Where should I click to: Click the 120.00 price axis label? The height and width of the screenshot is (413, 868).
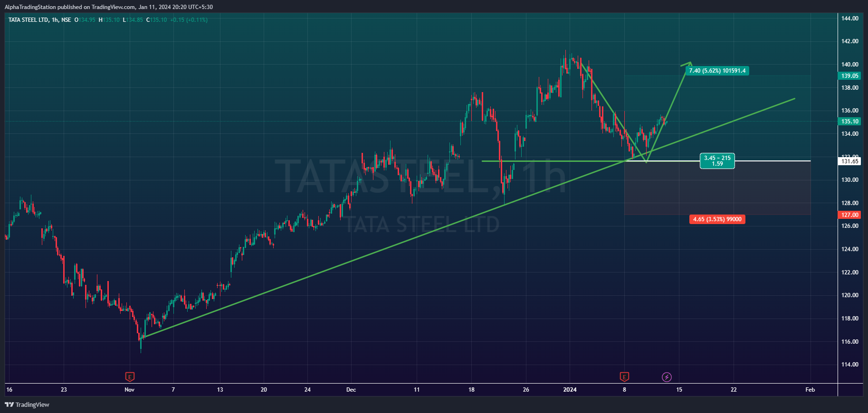(x=850, y=295)
